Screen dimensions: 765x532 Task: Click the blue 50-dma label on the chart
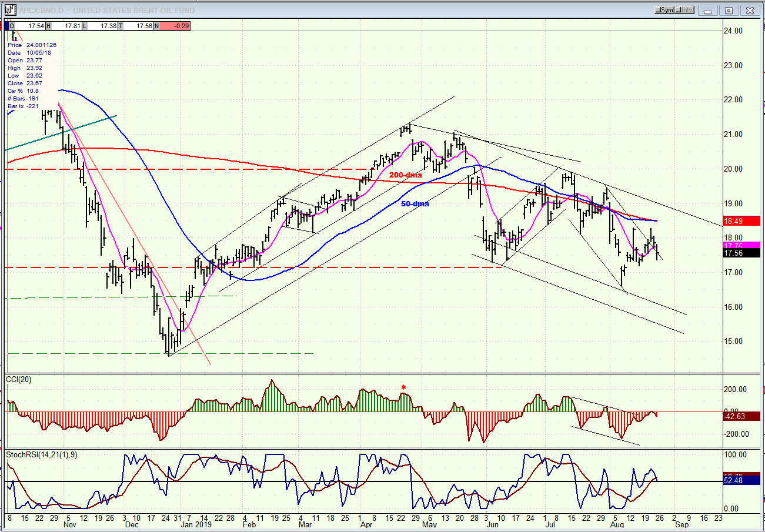415,204
